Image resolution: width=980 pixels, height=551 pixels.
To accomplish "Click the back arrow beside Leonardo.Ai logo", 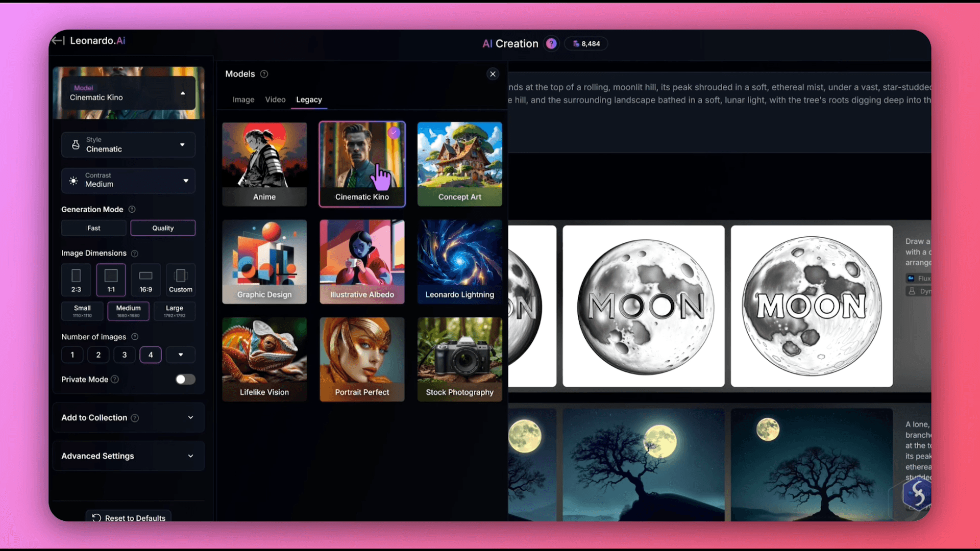I will point(58,41).
